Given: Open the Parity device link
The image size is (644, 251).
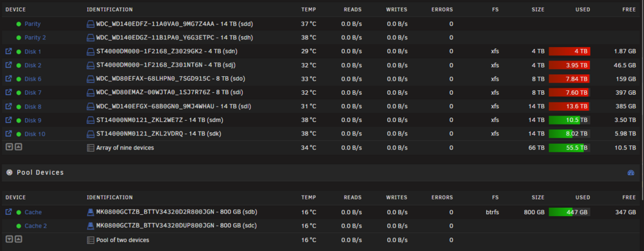Looking at the screenshot, I should (32, 25).
